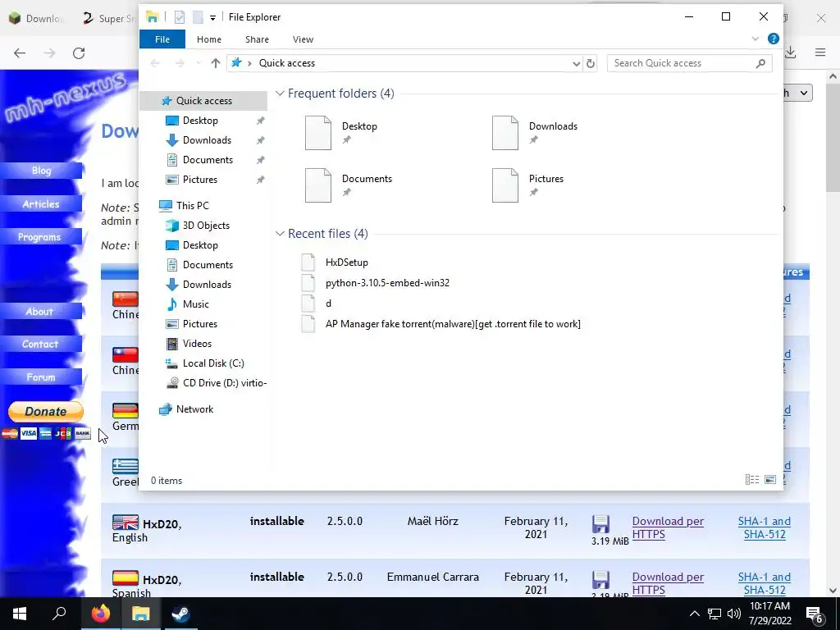Click the Properties quick toolbar icon

180,17
